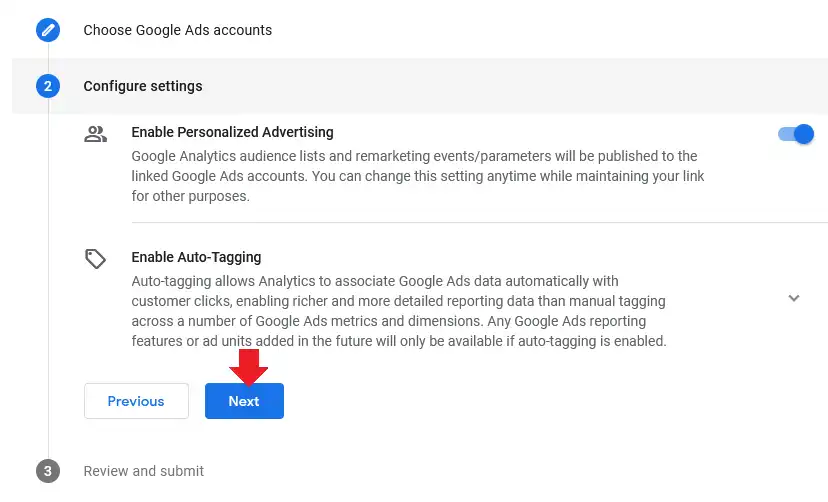Click the pencil edit step icon
Image resolution: width=828 pixels, height=502 pixels.
tap(48, 30)
